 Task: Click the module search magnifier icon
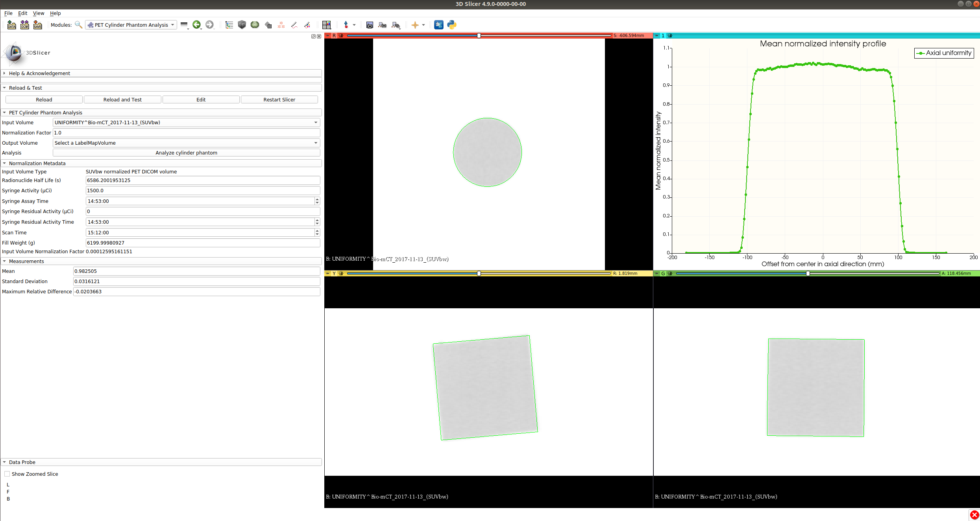(x=78, y=25)
